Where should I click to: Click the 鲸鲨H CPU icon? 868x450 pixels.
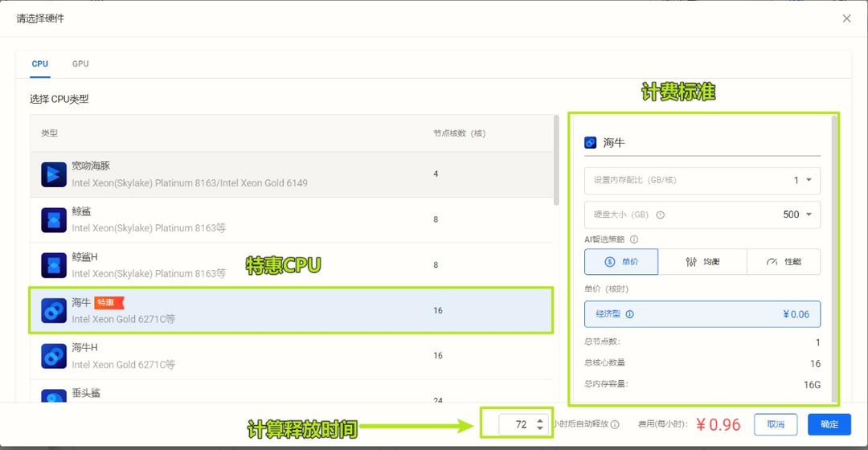point(54,265)
